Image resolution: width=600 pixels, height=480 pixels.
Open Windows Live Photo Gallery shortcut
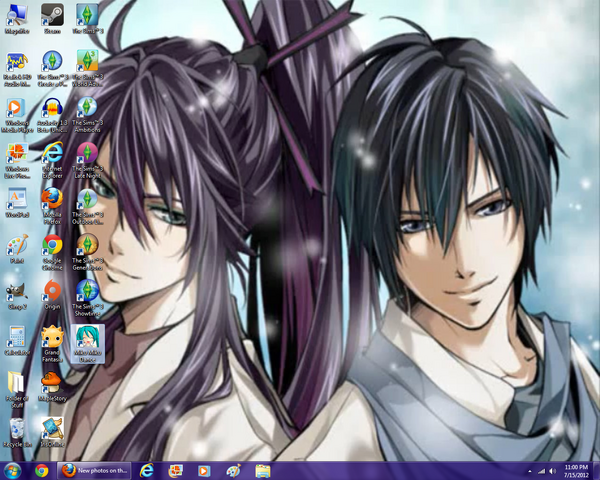tap(17, 161)
